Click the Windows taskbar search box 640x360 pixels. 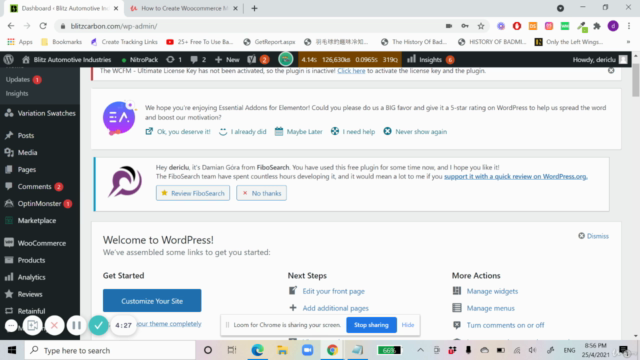pos(110,350)
